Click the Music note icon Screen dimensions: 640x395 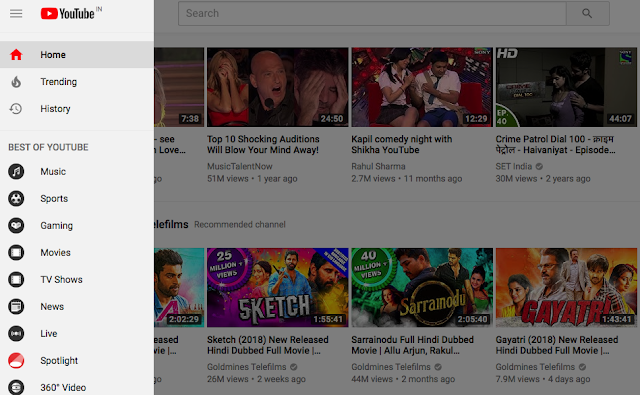tap(16, 171)
